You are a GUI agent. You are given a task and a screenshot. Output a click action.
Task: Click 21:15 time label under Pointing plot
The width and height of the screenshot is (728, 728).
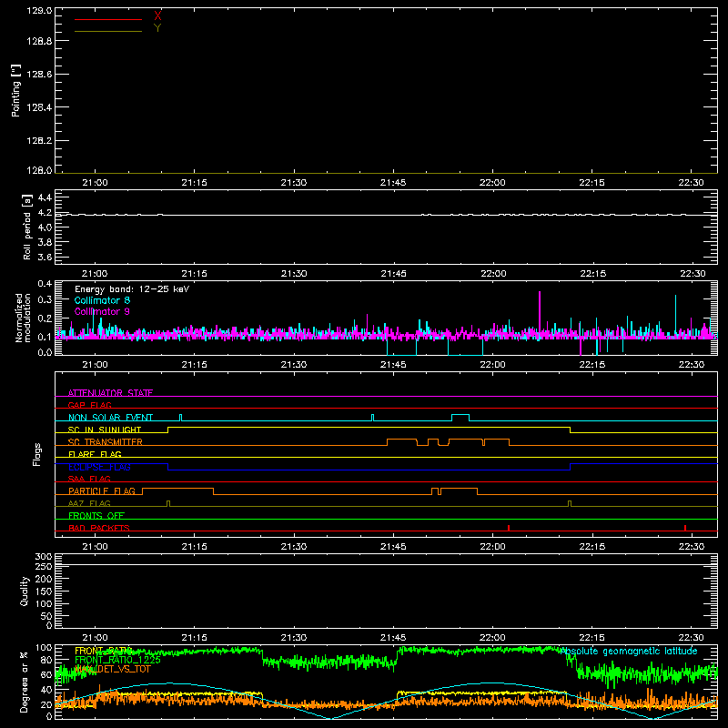[194, 183]
